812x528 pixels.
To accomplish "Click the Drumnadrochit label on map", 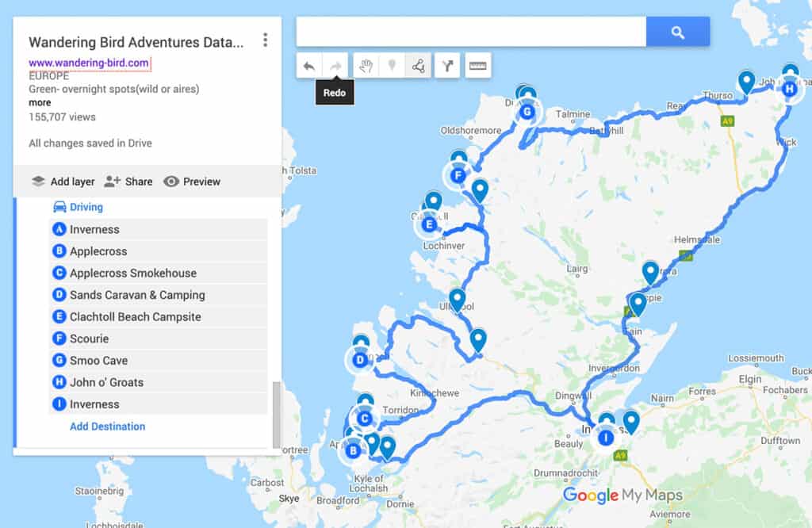I will [566, 473].
